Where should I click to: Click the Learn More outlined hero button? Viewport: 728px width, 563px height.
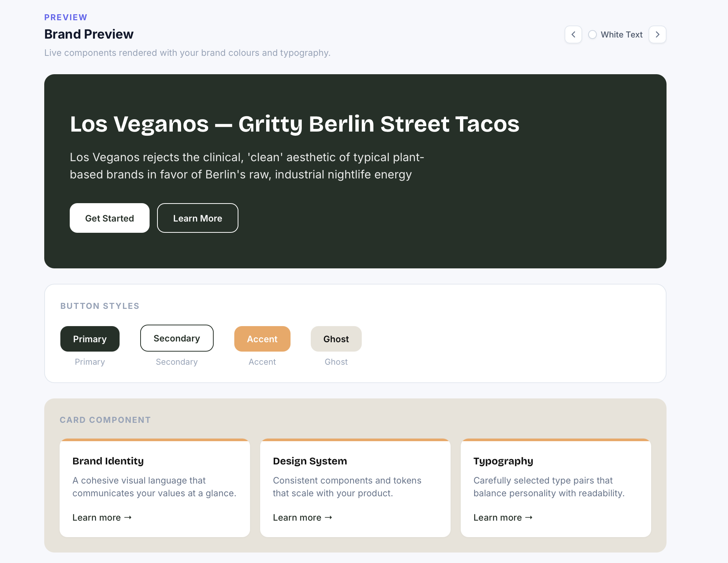198,218
